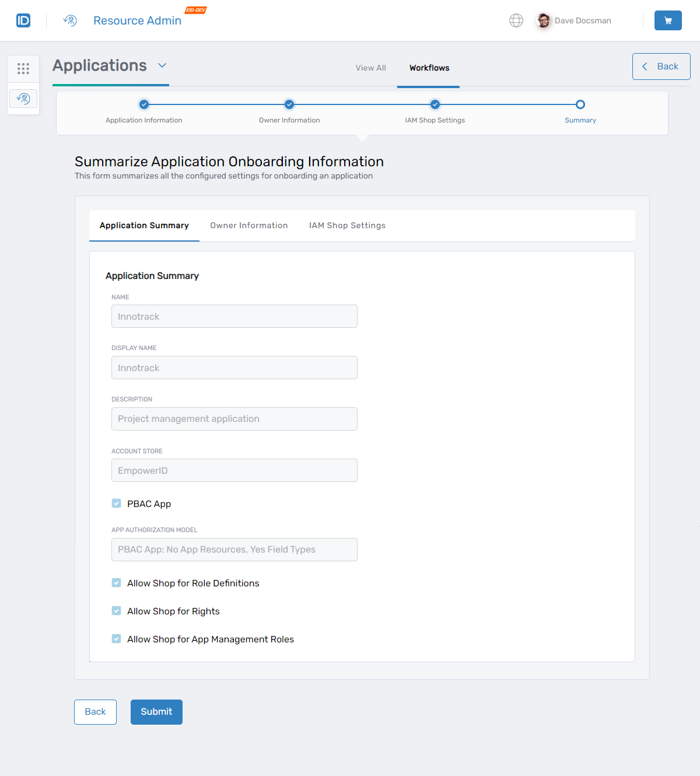Select the View All tab
This screenshot has width=700, height=776.
(370, 68)
